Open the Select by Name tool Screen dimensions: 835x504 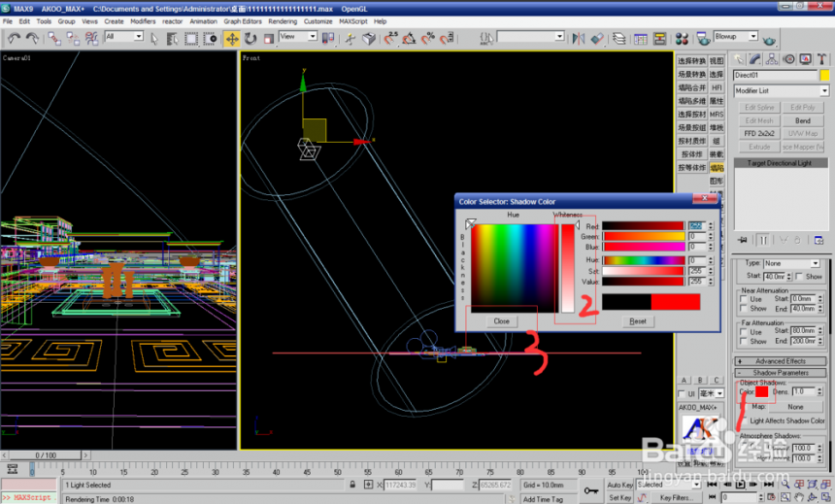pyautogui.click(x=172, y=39)
